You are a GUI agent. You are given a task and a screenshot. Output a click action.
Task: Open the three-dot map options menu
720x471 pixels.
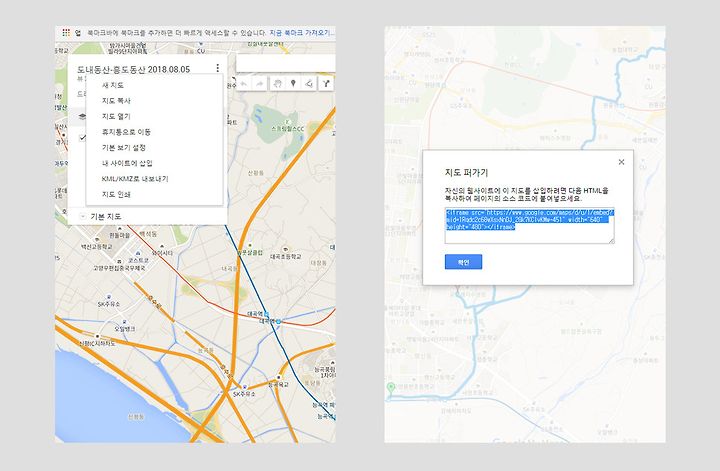coord(217,68)
